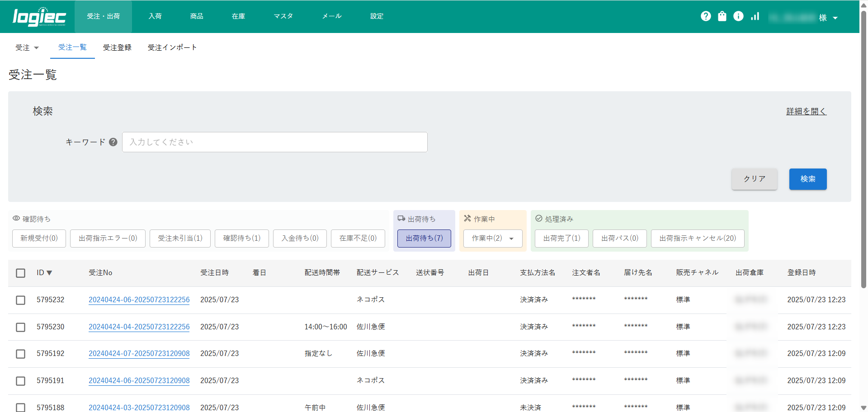Click the keyword help tooltip icon
The width and height of the screenshot is (868, 412).
[113, 142]
